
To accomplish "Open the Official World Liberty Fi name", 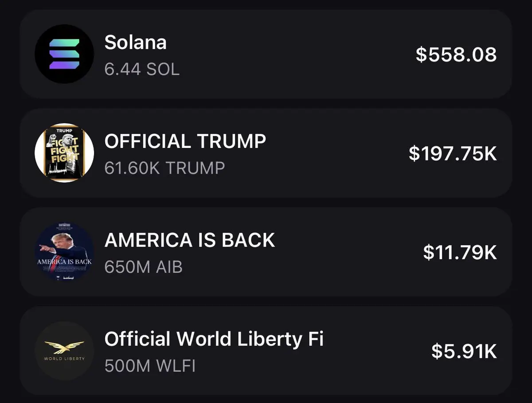I will click(214, 339).
